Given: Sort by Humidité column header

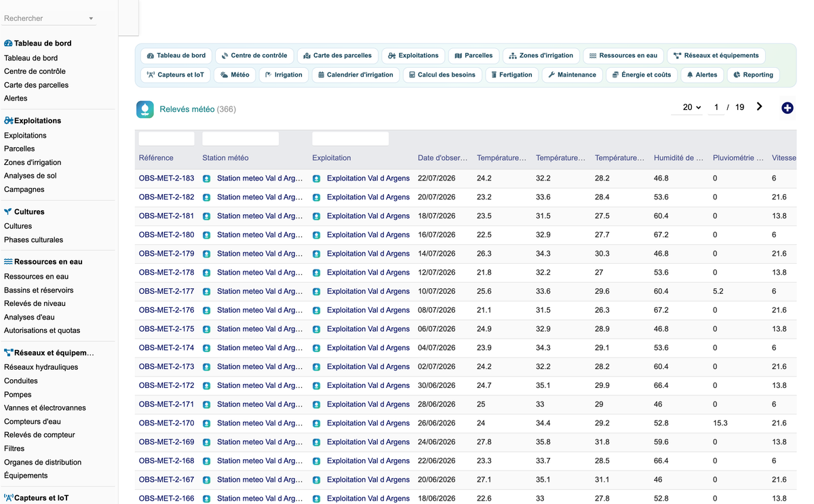Looking at the screenshot, I should coord(678,158).
